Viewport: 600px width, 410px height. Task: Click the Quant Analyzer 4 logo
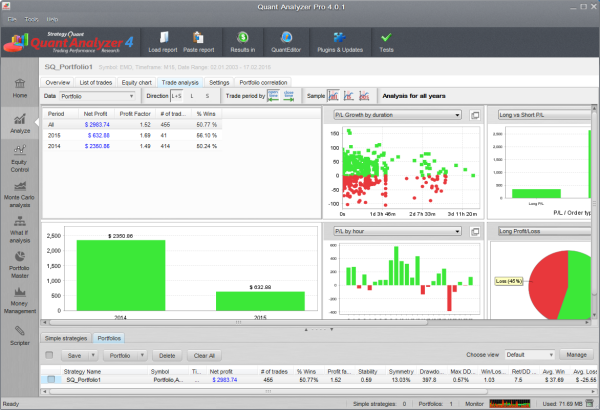69,42
